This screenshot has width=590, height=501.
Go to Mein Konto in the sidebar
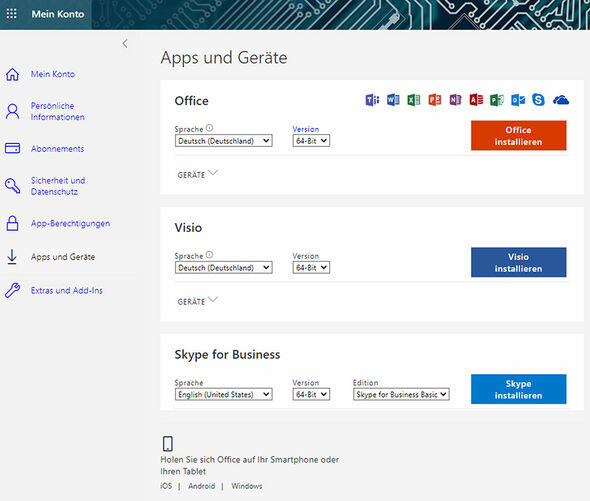tap(53, 74)
